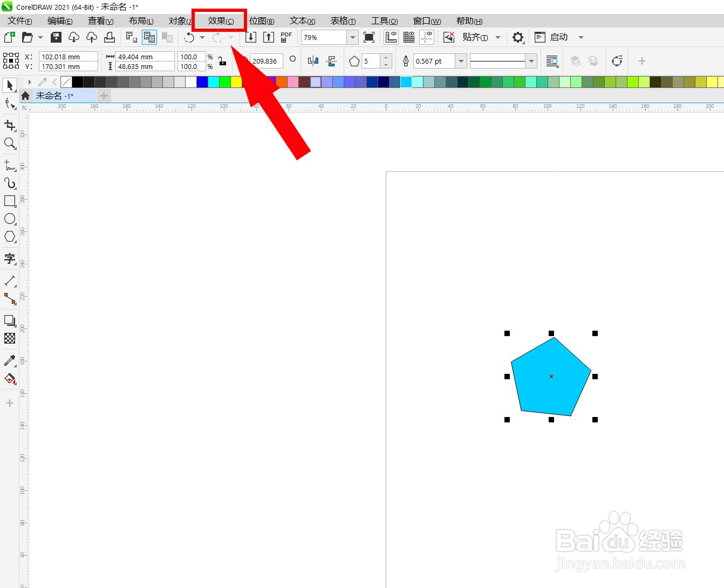Open the 查看 menu
The width and height of the screenshot is (724, 588).
(x=101, y=21)
